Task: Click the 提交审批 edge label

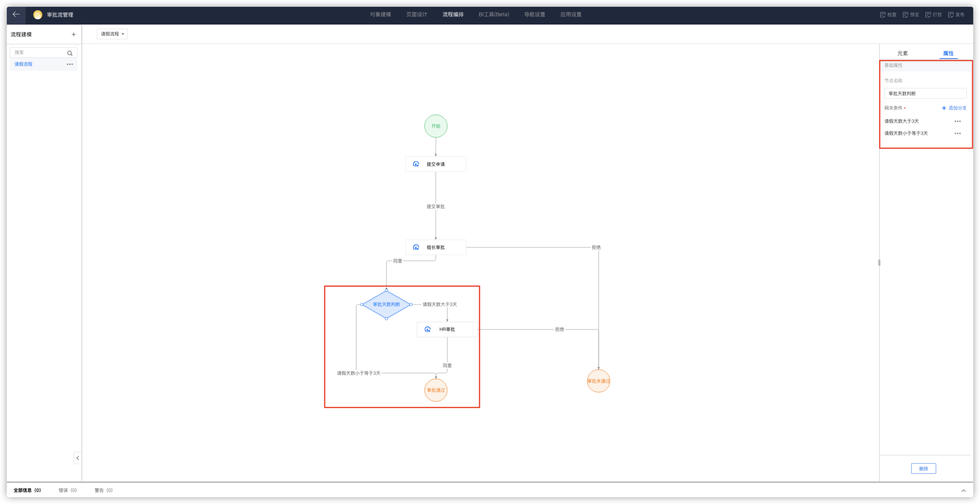Action: point(436,206)
